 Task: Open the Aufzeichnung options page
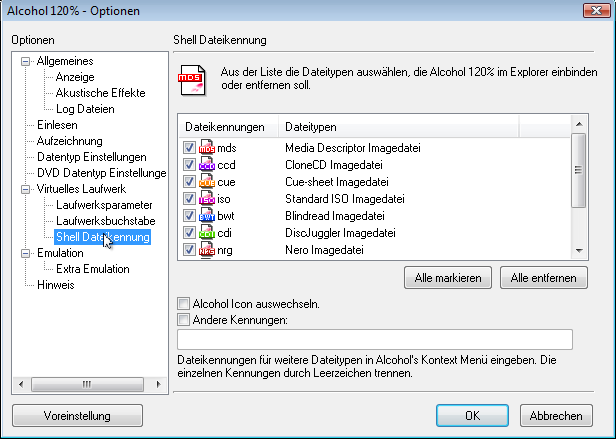[x=70, y=141]
